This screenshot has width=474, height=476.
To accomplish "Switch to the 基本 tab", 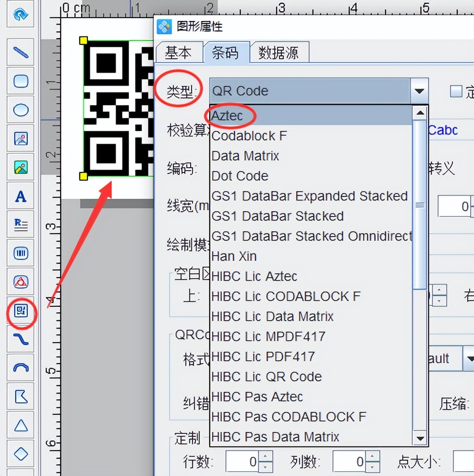I will pyautogui.click(x=178, y=53).
